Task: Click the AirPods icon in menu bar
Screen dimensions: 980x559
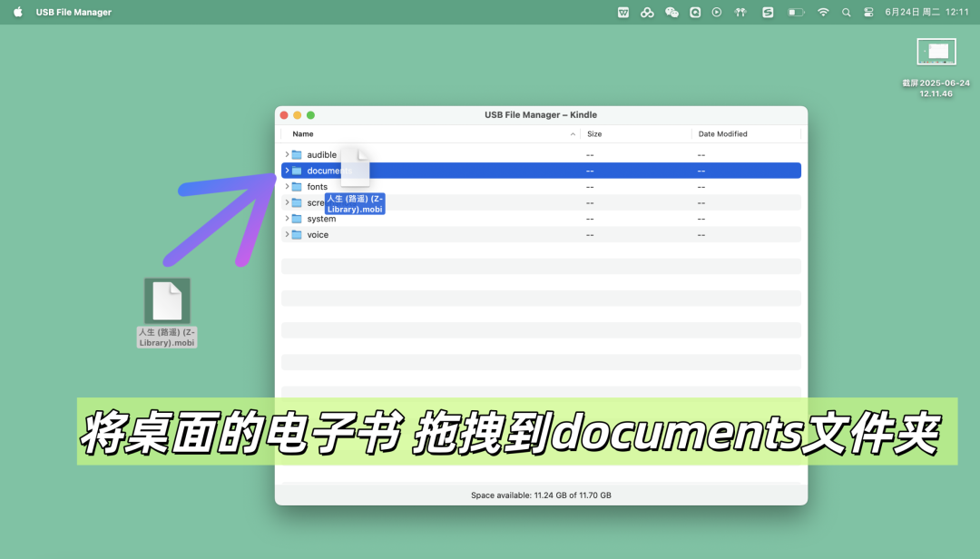Action: 740,12
